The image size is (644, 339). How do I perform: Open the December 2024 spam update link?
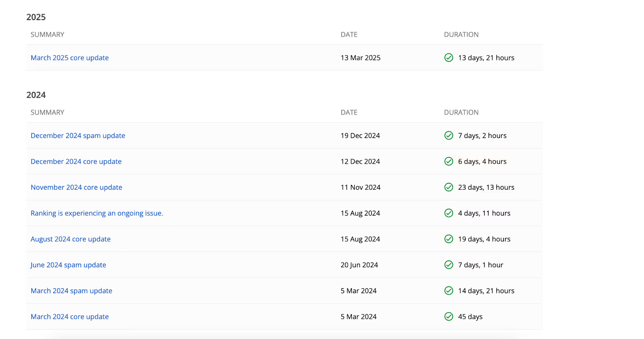click(x=78, y=136)
